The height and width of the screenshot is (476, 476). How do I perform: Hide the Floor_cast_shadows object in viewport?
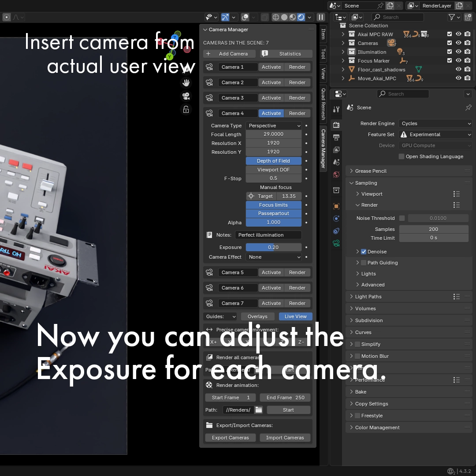click(x=458, y=69)
